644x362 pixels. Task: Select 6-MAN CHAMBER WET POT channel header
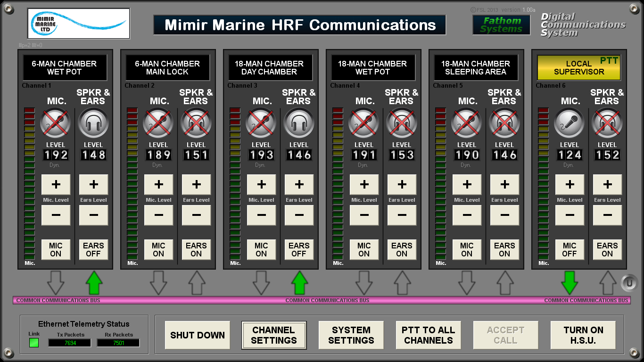coord(65,68)
